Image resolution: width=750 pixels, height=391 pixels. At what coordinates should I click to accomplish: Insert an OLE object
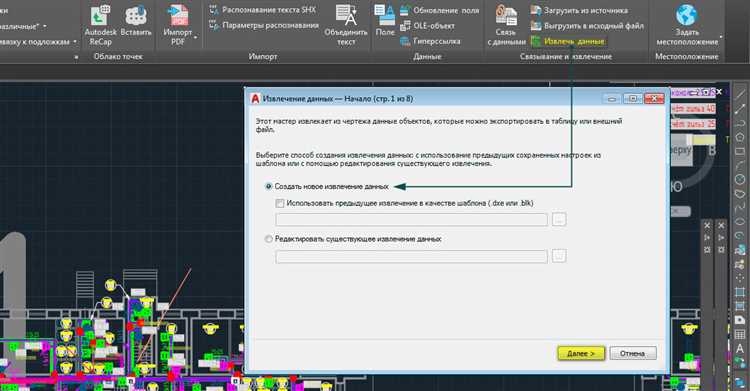pyautogui.click(x=427, y=26)
